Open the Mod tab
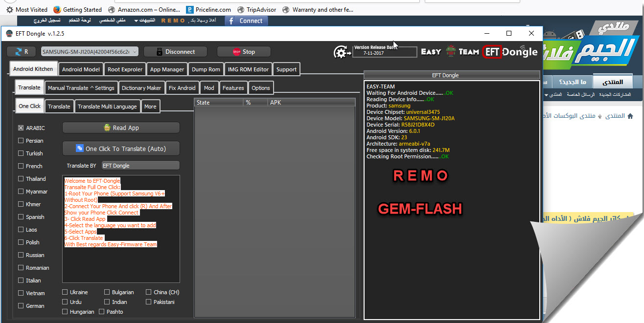Image resolution: width=644 pixels, height=323 pixels. tap(209, 88)
